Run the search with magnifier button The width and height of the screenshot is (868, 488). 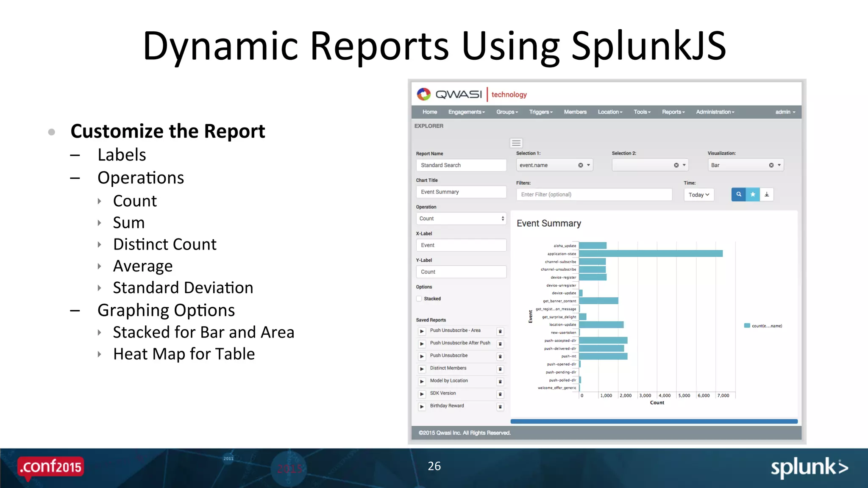coord(739,194)
